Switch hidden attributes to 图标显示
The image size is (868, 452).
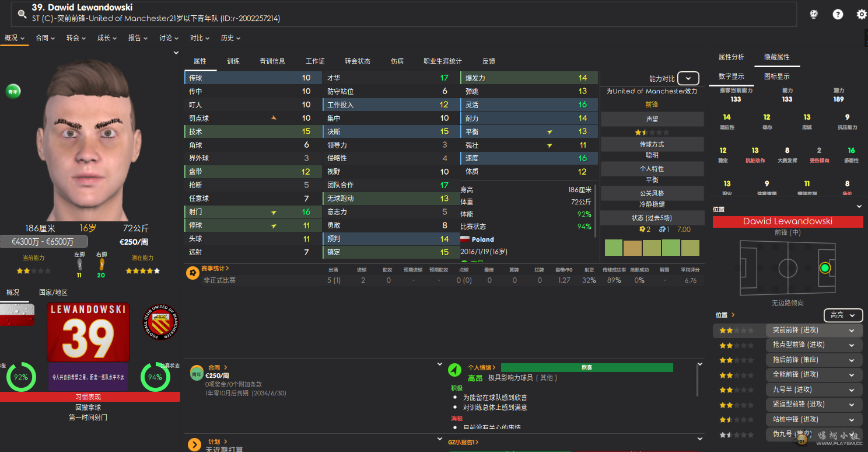[776, 77]
